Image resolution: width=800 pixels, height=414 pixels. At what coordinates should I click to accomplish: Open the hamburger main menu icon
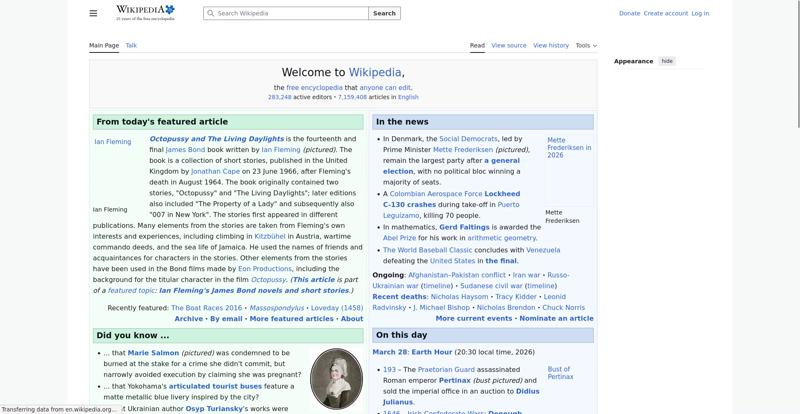[x=93, y=13]
